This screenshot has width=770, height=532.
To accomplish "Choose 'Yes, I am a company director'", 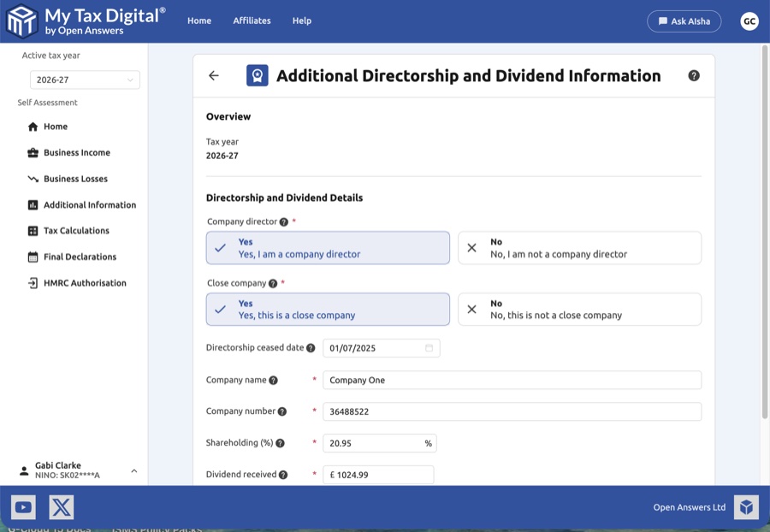I will [328, 248].
